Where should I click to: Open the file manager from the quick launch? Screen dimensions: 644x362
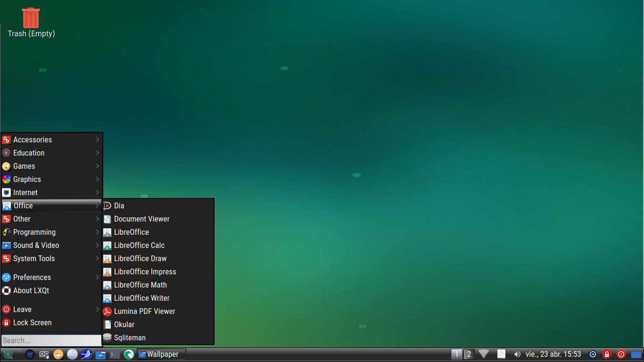[x=100, y=354]
